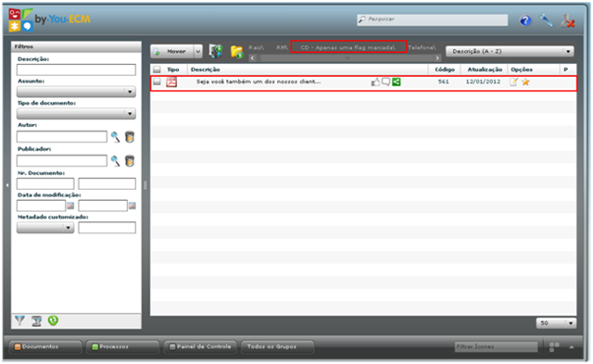Image resolution: width=593 pixels, height=364 pixels.
Task: Mark the document as favorite with star icon
Action: (x=525, y=82)
